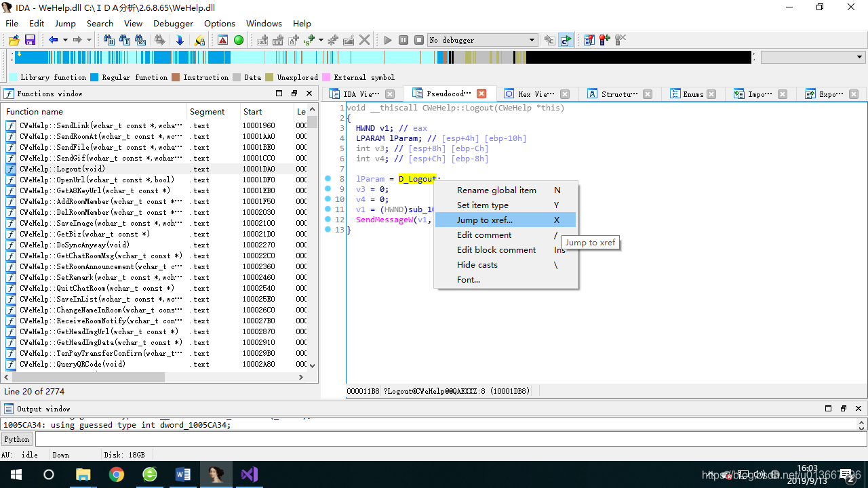Click the Undefine X icon
The height and width of the screenshot is (488, 868).
(365, 40)
